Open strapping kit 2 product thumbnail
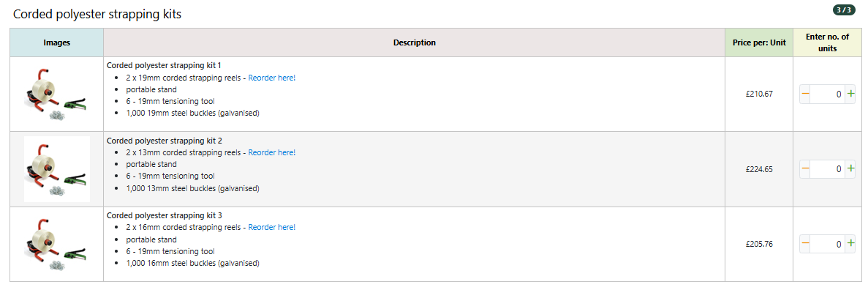The height and width of the screenshot is (290, 868). [56, 169]
